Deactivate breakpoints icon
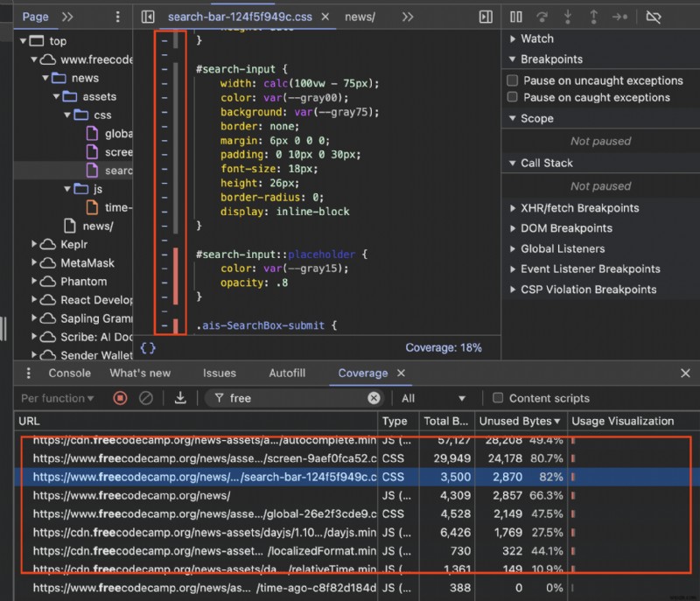The height and width of the screenshot is (601, 700). (x=654, y=17)
